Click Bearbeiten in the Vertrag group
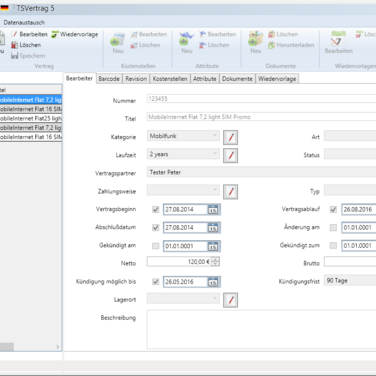 click(x=30, y=34)
